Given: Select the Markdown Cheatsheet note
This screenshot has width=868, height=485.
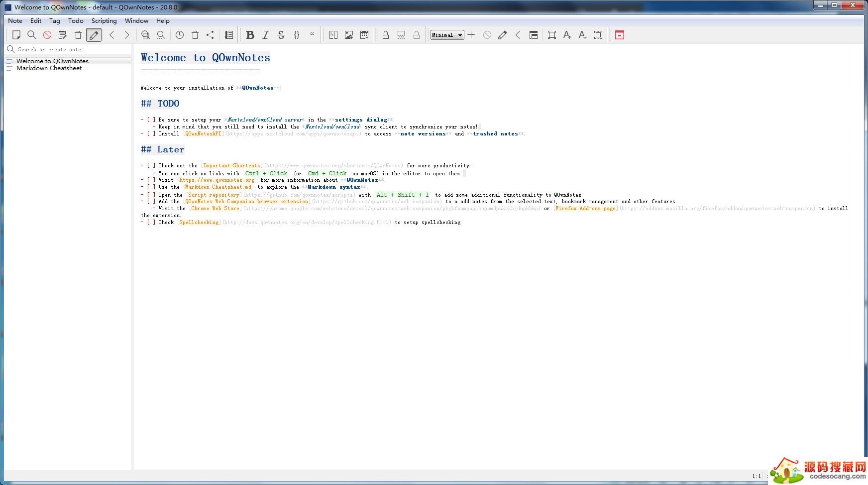Looking at the screenshot, I should click(x=69, y=68).
